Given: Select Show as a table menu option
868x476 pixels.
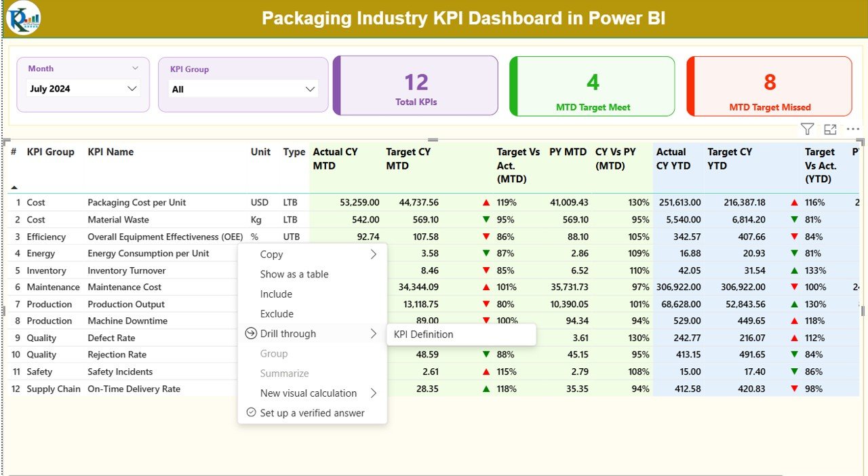Looking at the screenshot, I should (294, 275).
